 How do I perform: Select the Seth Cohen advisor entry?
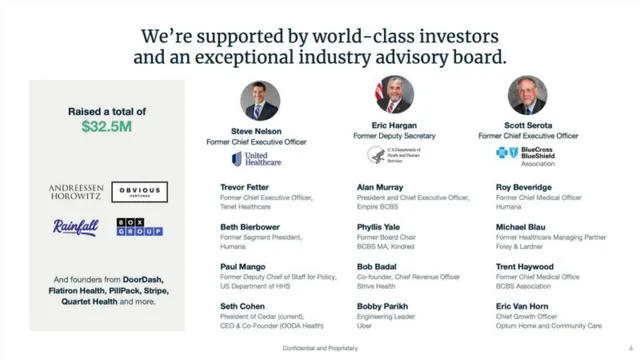coord(272,316)
